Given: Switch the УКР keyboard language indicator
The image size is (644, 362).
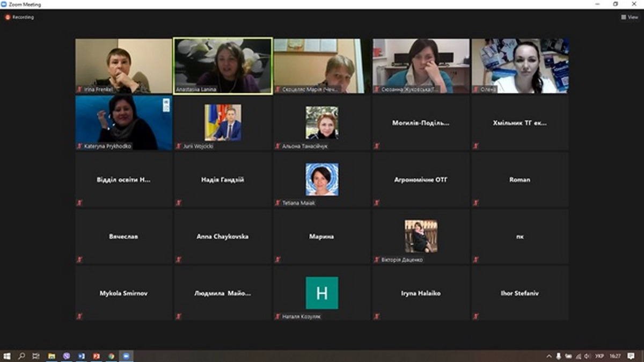Looking at the screenshot, I should [x=600, y=356].
